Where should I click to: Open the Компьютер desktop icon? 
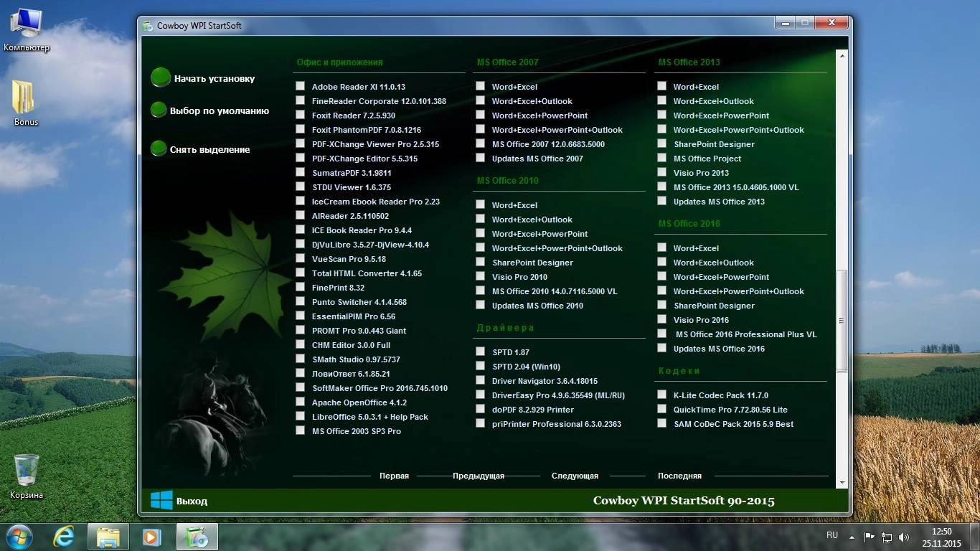pyautogui.click(x=27, y=31)
